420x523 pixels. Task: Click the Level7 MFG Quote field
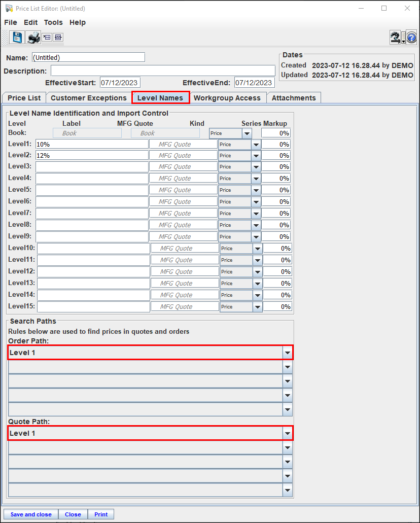pos(184,213)
